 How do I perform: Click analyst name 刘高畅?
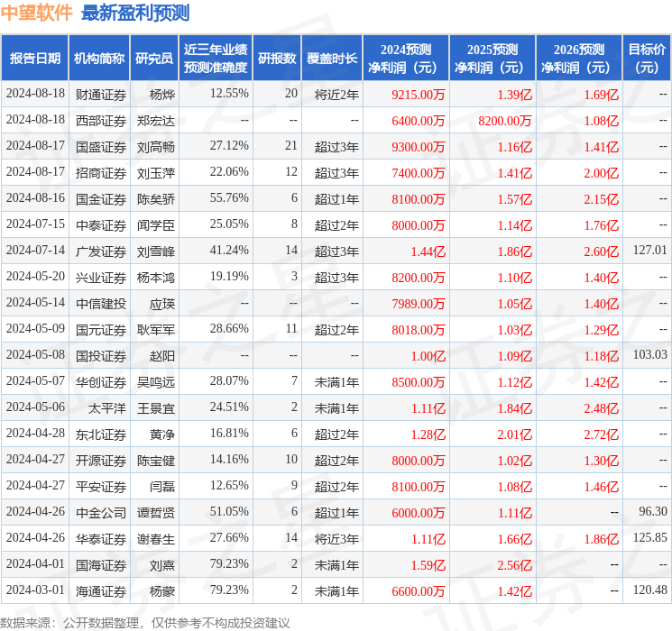(156, 147)
